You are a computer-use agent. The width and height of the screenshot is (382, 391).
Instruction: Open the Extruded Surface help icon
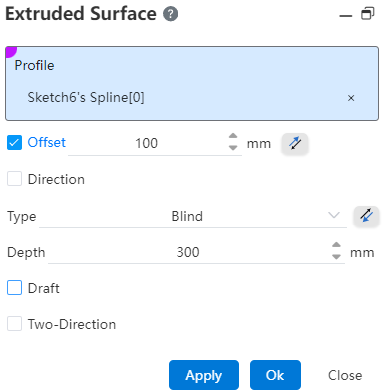(170, 14)
